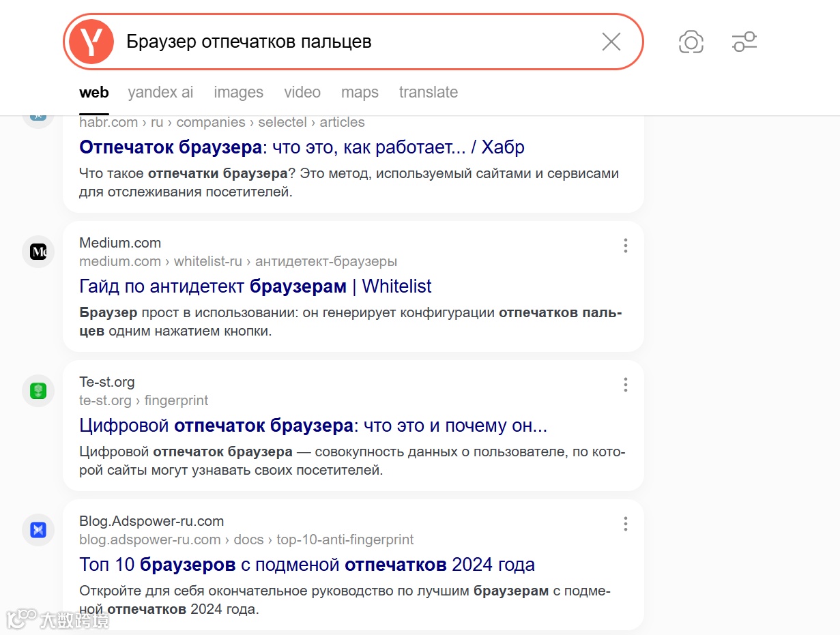Click the Te-st.org green favicon
The width and height of the screenshot is (840, 635).
(x=38, y=391)
